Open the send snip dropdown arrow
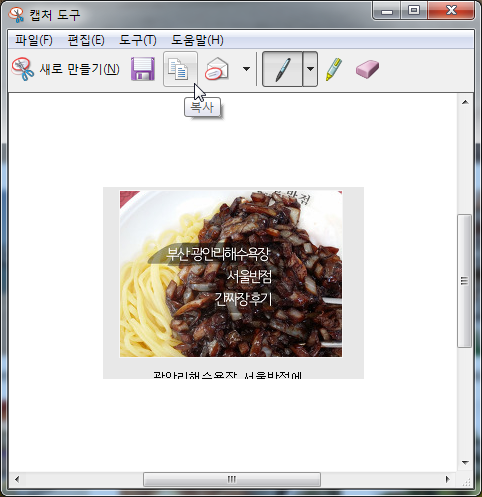 point(246,69)
